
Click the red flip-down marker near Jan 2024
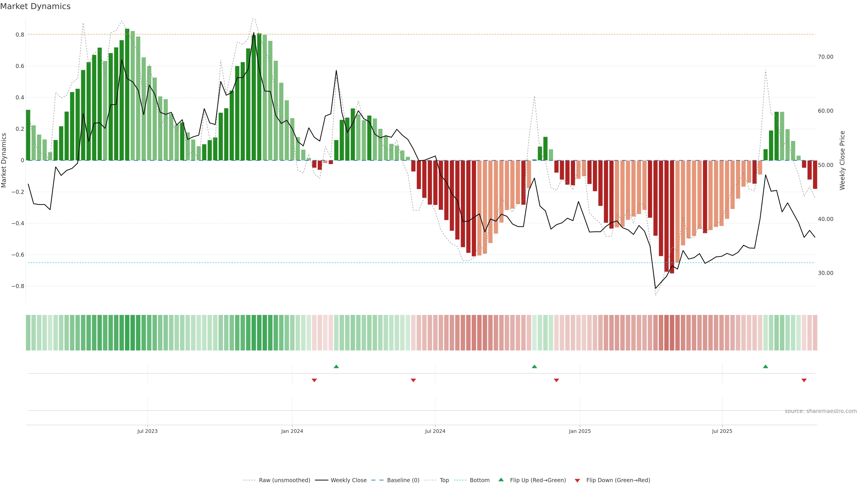[x=314, y=380]
